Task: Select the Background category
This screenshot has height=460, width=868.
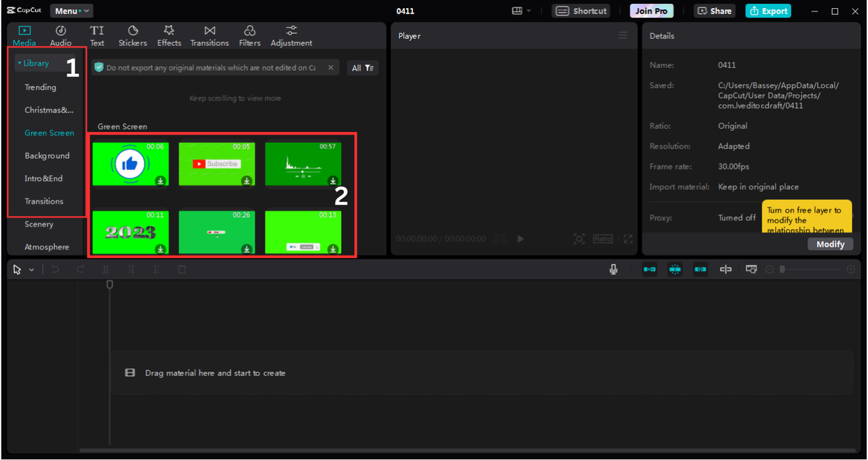Action: (47, 156)
